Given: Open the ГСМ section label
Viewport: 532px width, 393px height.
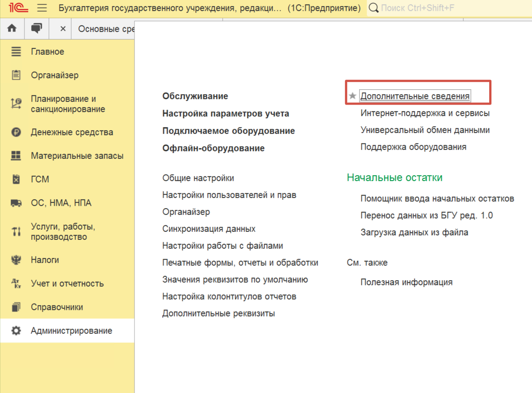Looking at the screenshot, I should pyautogui.click(x=40, y=179).
